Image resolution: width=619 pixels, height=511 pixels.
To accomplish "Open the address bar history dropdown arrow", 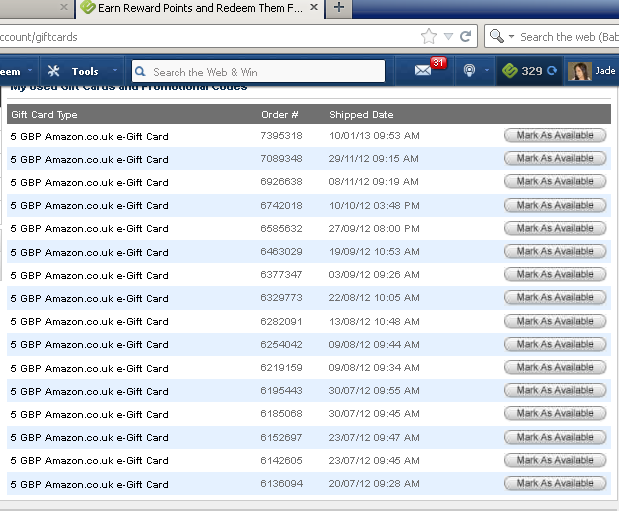I will tap(448, 37).
